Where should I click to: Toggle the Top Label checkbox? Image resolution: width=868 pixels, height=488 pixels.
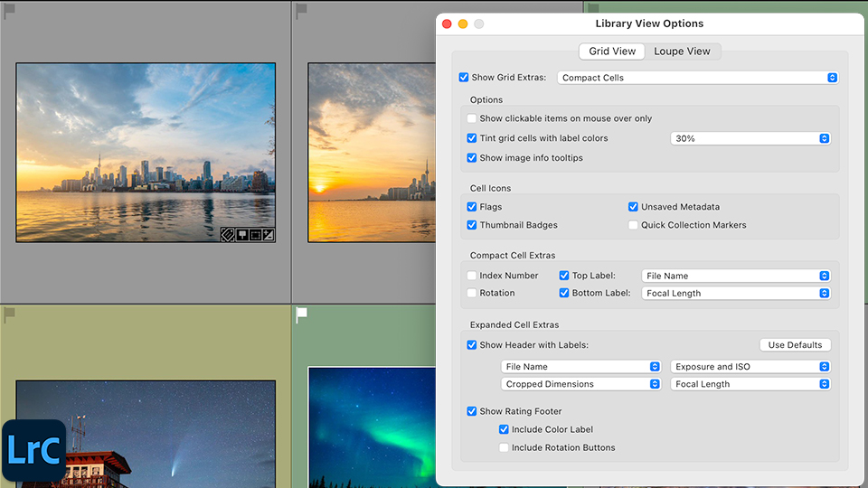click(564, 276)
